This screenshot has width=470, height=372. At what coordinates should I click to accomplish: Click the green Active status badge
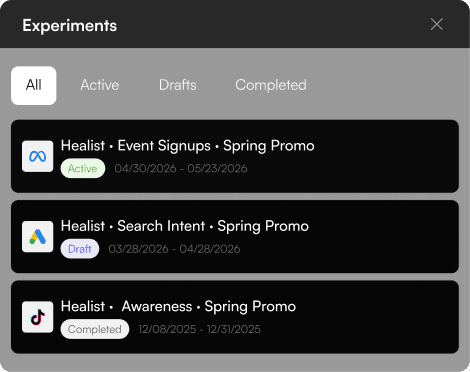83,168
